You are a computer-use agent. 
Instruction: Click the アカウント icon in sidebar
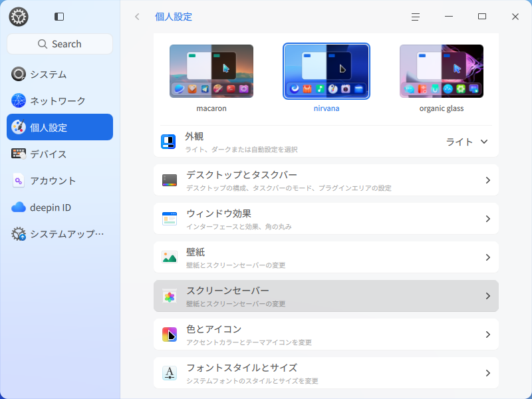(19, 180)
